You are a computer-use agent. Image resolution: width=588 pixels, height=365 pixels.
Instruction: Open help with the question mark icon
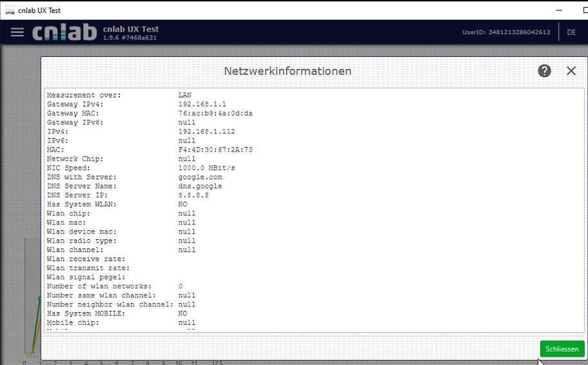point(545,71)
